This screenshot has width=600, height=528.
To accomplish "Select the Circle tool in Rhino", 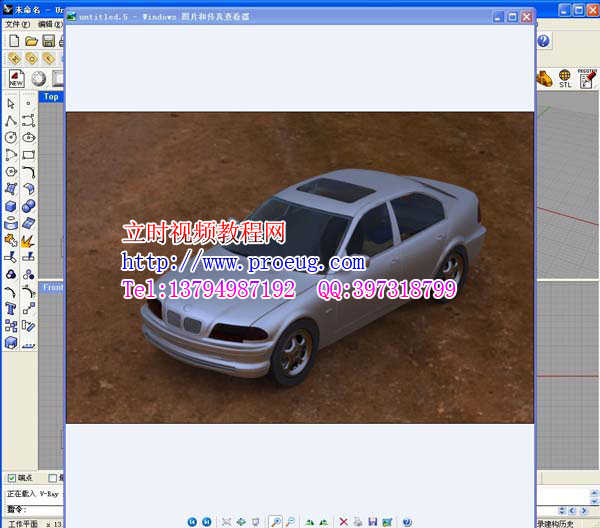I will (x=11, y=137).
